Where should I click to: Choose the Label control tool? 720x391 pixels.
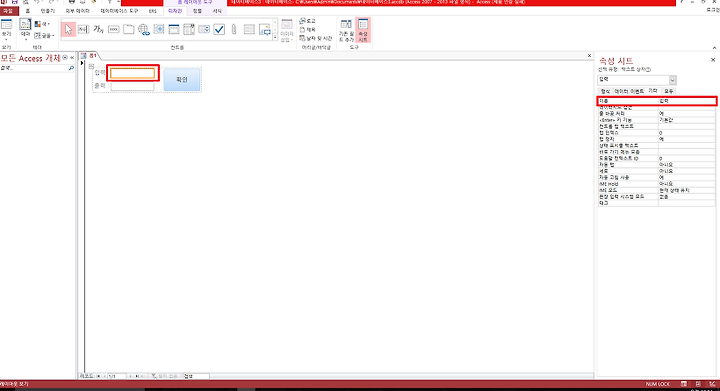(x=98, y=29)
